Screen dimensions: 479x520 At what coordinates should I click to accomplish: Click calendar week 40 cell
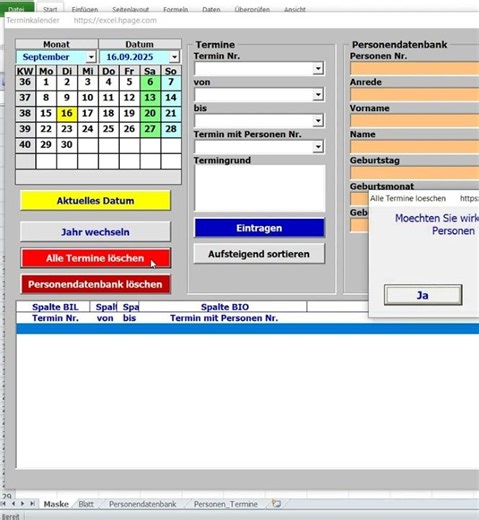(x=25, y=145)
